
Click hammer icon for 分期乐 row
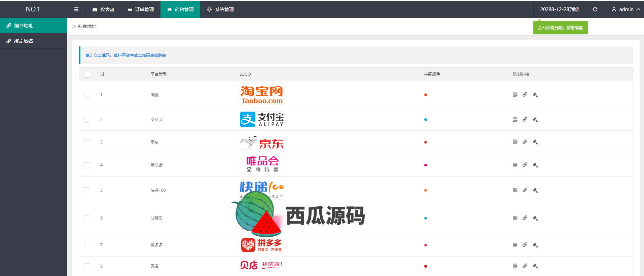point(535,218)
